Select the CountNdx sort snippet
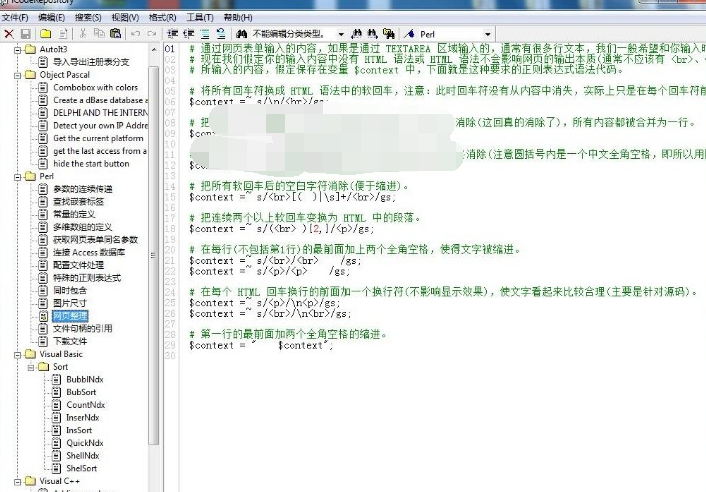706x492 pixels. [x=86, y=405]
